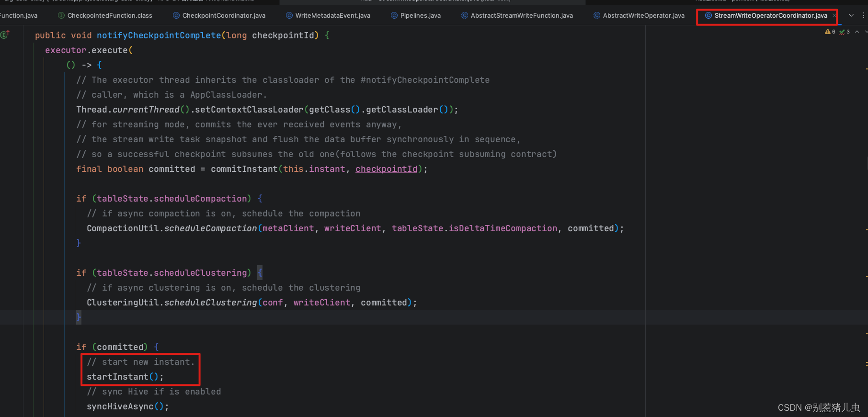Image resolution: width=868 pixels, height=417 pixels.
Task: Click the commitInstant method call
Action: (244, 169)
